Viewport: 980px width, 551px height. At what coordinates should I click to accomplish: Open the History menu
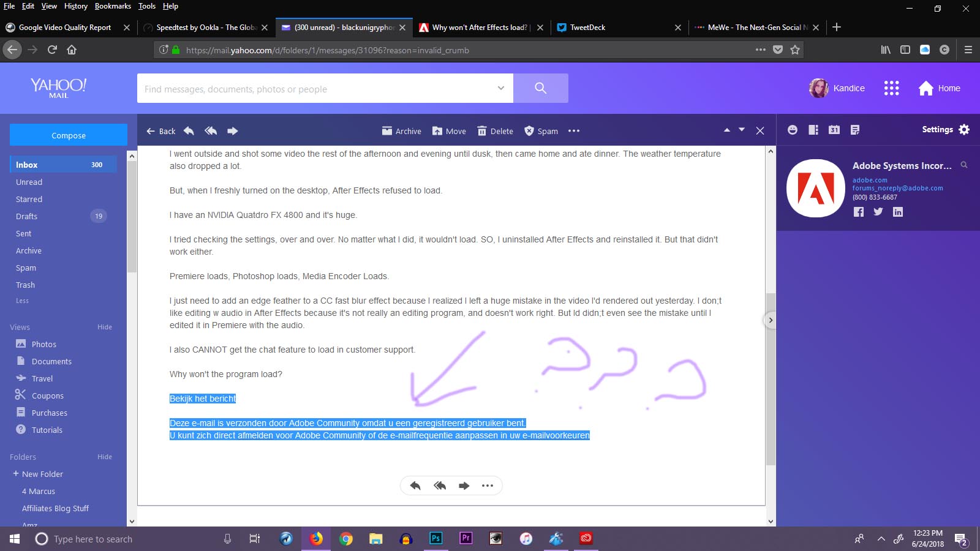point(76,6)
